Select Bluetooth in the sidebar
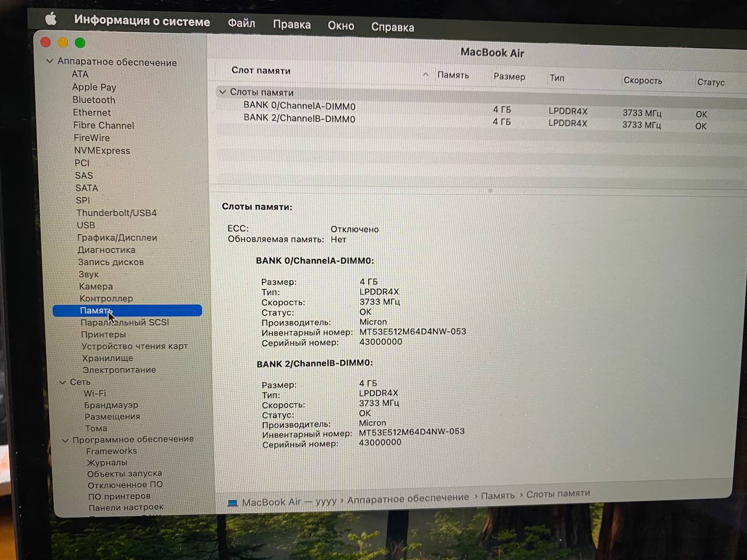This screenshot has height=560, width=747. coord(94,100)
